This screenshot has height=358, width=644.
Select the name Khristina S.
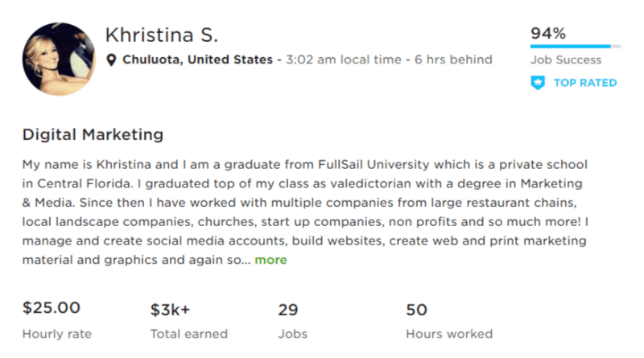click(x=162, y=36)
